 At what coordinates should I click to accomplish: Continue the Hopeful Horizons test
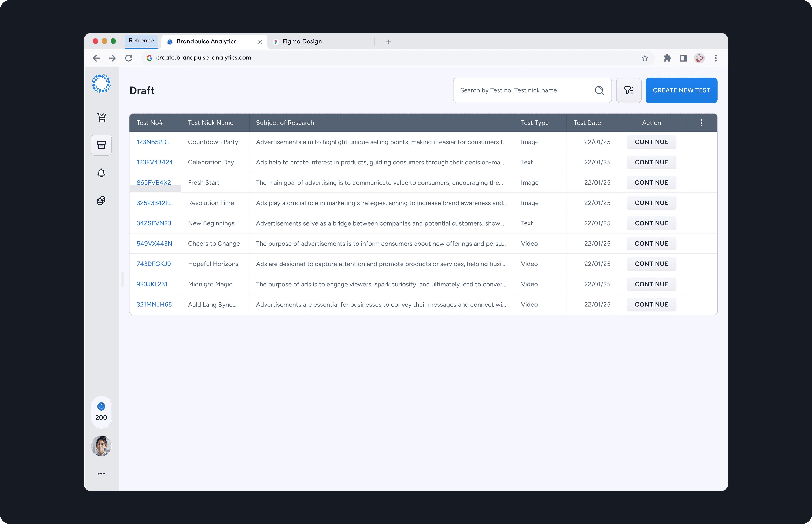(x=651, y=264)
